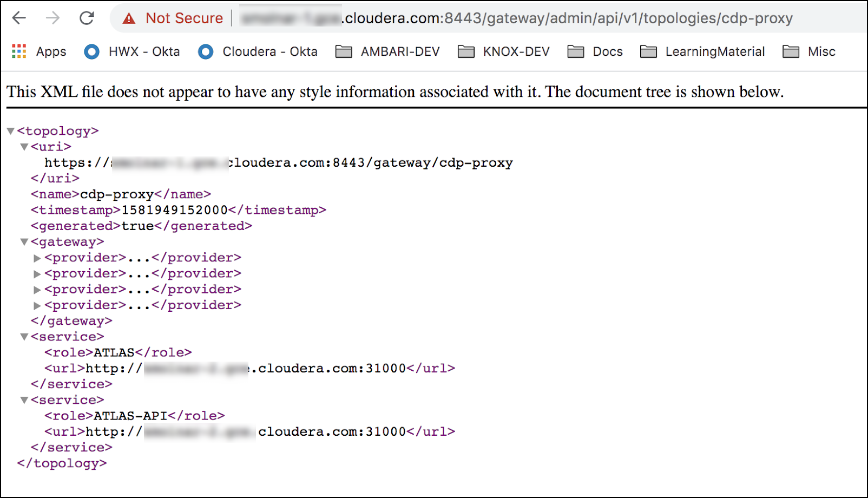Open the LearningMaterial bookmark folder
The width and height of the screenshot is (868, 498).
click(x=702, y=51)
